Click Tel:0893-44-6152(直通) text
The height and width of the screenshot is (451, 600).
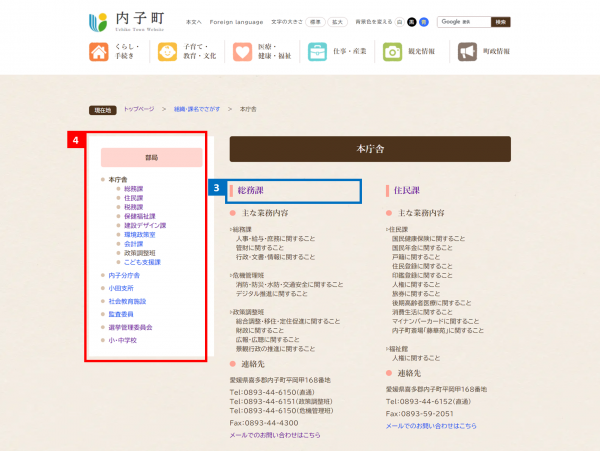428,401
